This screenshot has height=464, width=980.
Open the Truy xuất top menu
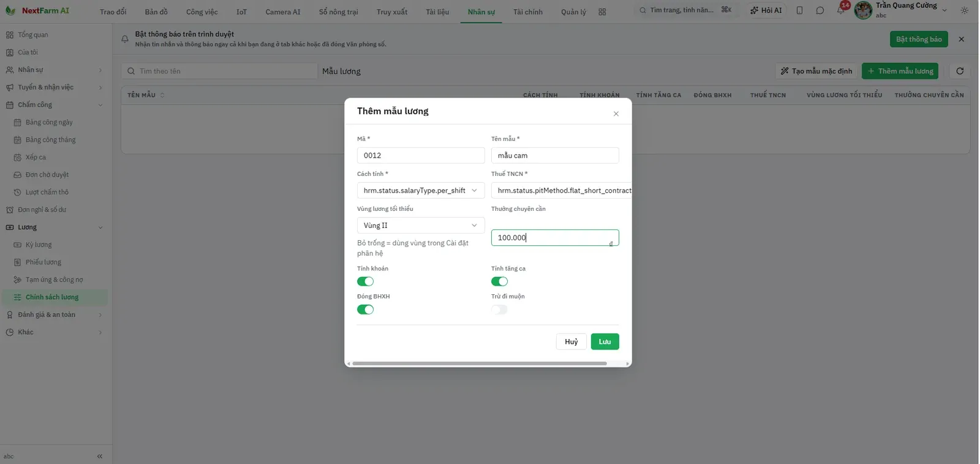pyautogui.click(x=392, y=12)
